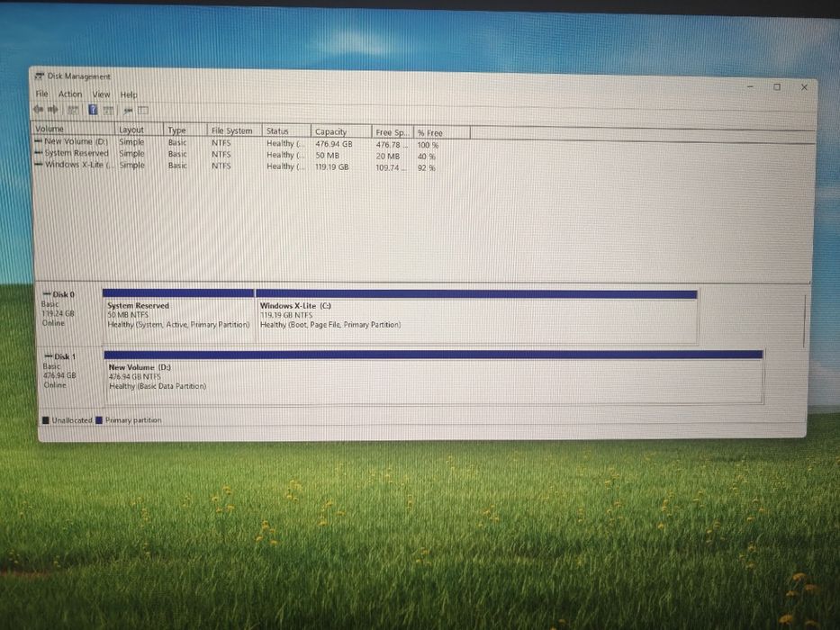
Task: Open the View menu
Action: point(101,94)
